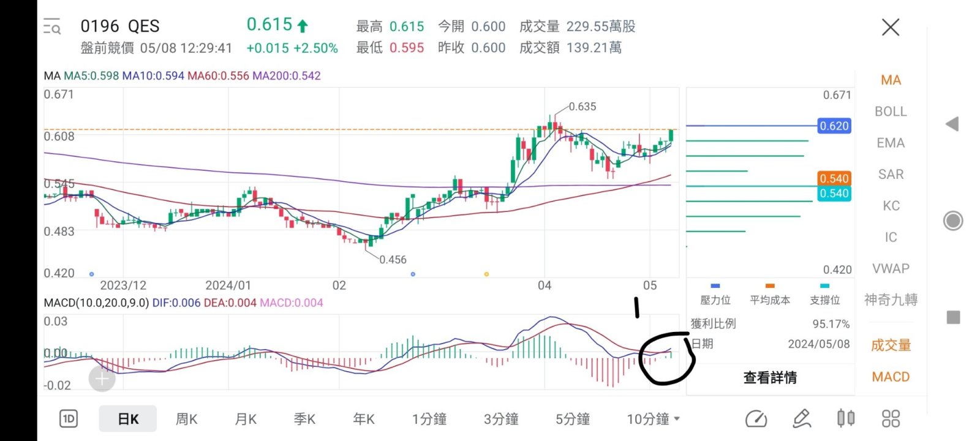The width and height of the screenshot is (980, 441).
Task: Select the MACD sub-indicator
Action: tap(891, 377)
